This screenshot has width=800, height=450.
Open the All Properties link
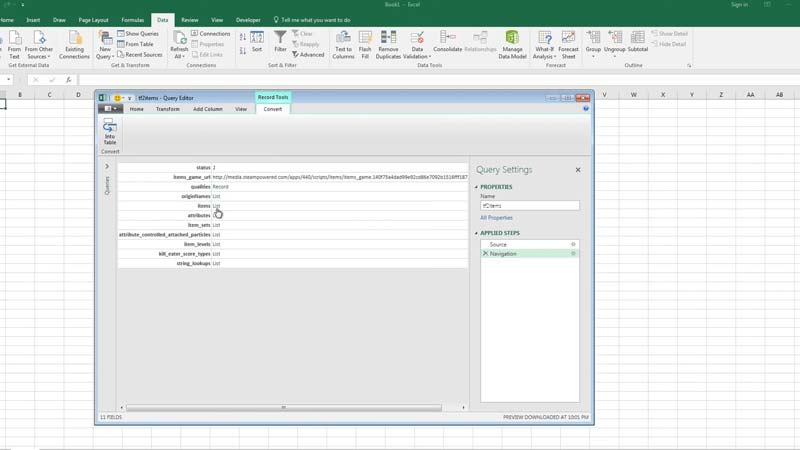[x=496, y=218]
